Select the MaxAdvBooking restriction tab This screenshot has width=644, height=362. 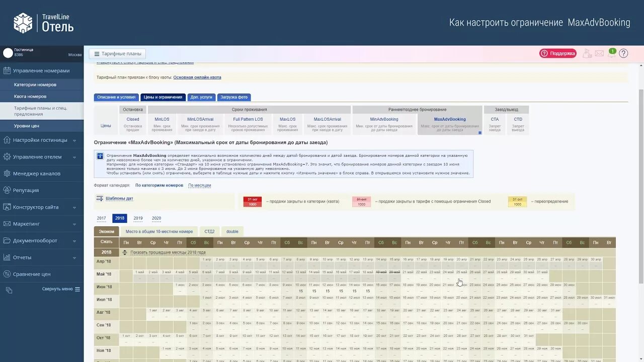(x=450, y=124)
